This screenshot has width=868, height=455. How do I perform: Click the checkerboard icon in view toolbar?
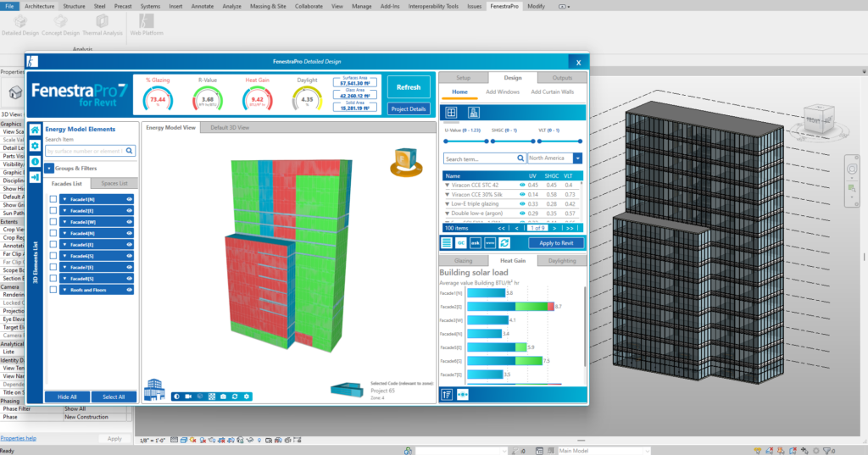pos(211,397)
